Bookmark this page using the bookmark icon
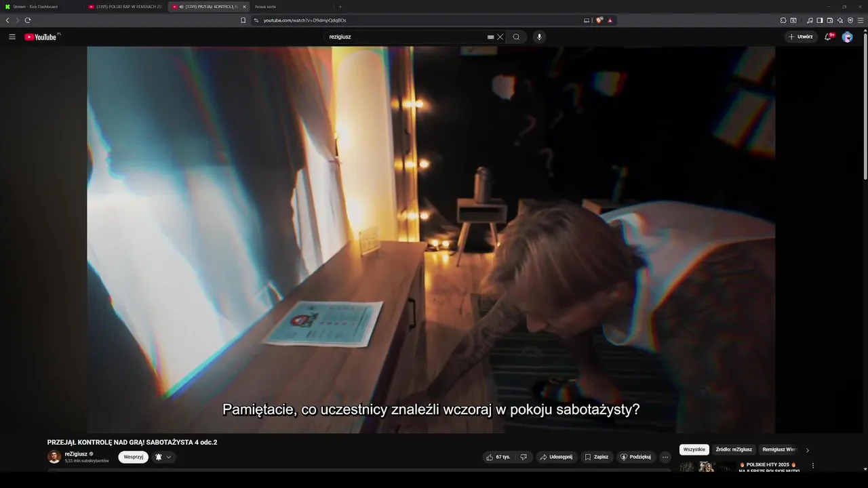Image resolution: width=868 pixels, height=488 pixels. pyautogui.click(x=243, y=20)
